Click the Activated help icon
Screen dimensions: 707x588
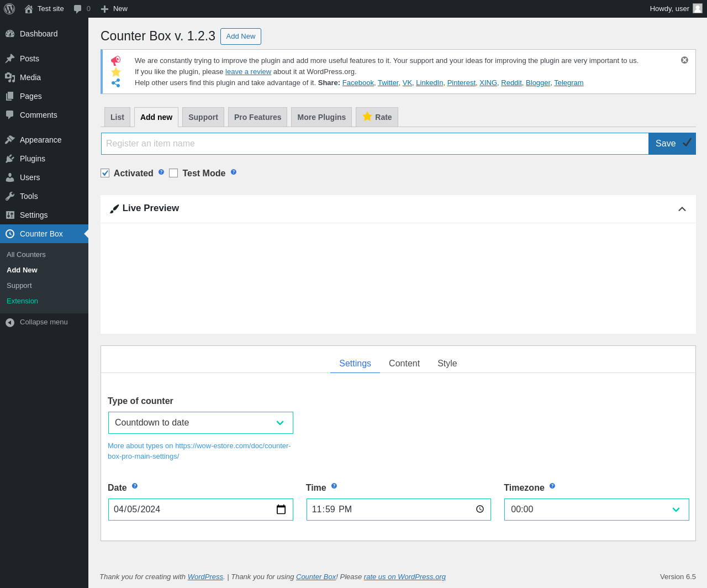tap(161, 172)
